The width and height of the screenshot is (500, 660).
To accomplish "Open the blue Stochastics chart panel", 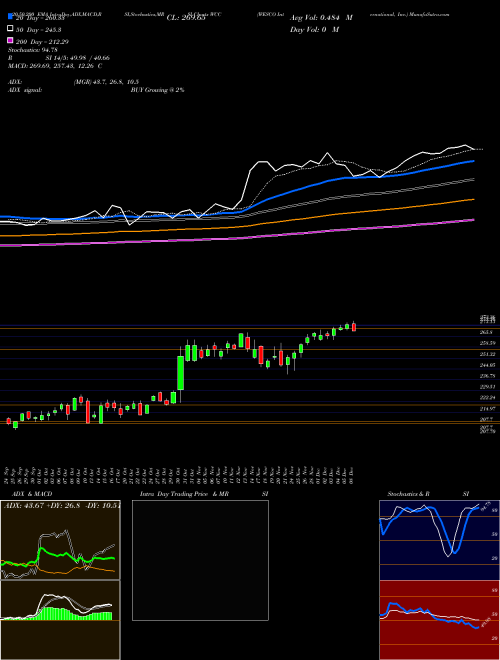I will tap(439, 540).
